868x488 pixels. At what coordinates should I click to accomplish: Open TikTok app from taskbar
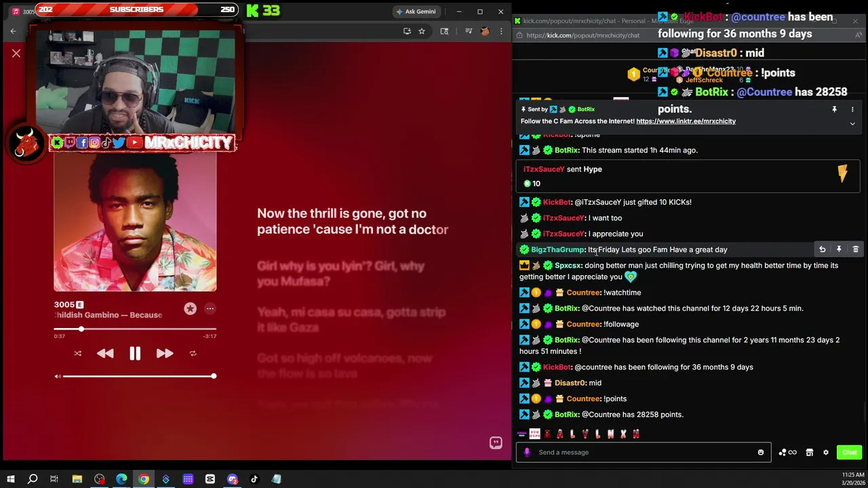tap(254, 479)
